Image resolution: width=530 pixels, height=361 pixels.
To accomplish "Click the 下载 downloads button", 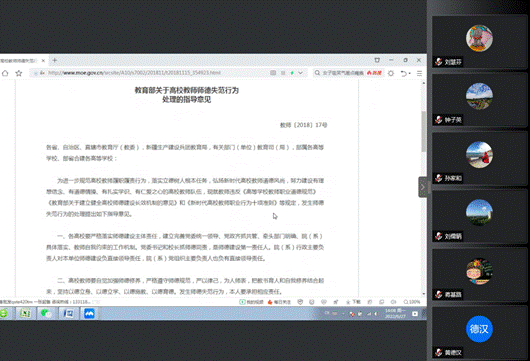I will point(354,302).
